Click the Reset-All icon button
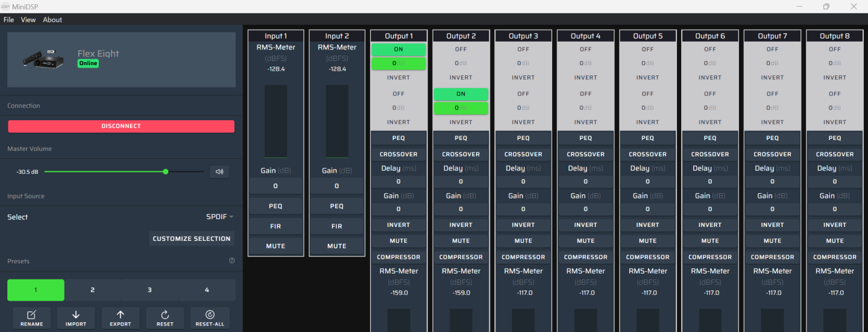 coord(210,314)
